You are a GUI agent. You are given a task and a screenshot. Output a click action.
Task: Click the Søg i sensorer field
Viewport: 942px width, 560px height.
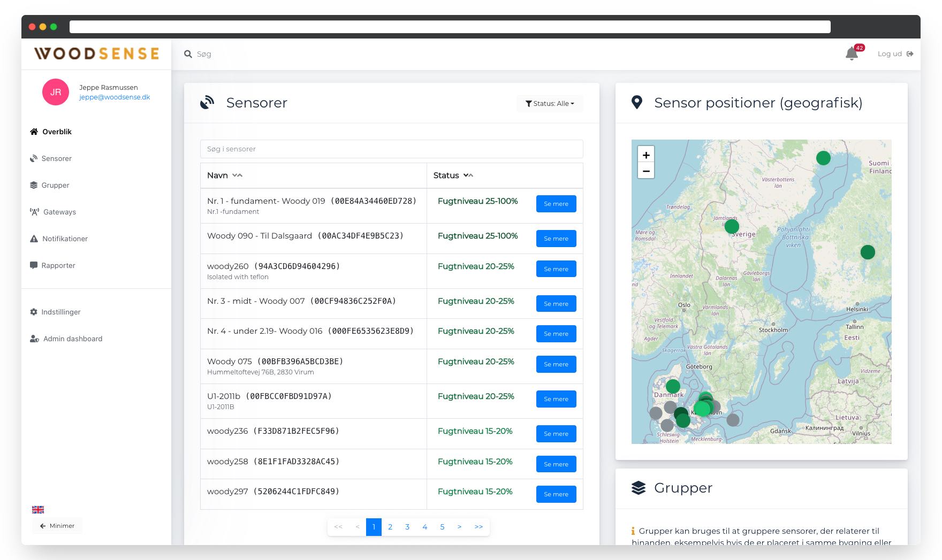[x=391, y=149]
